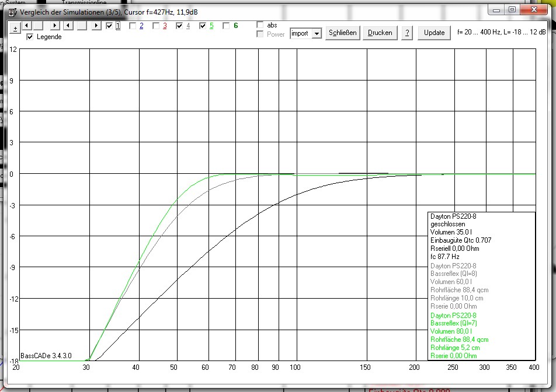The width and height of the screenshot is (556, 392).
Task: Toggle the Legende checkbox
Action: (30, 37)
